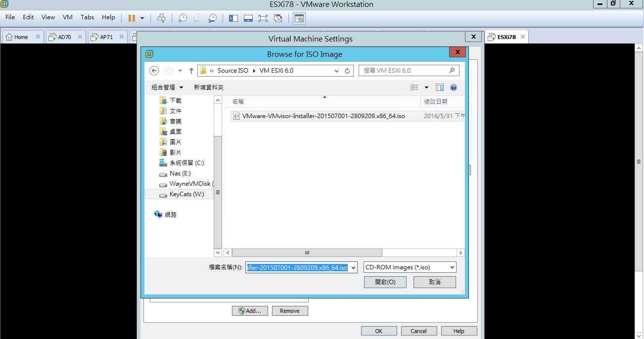The width and height of the screenshot is (644, 339).
Task: Close the AD70 tab
Action: pos(81,37)
